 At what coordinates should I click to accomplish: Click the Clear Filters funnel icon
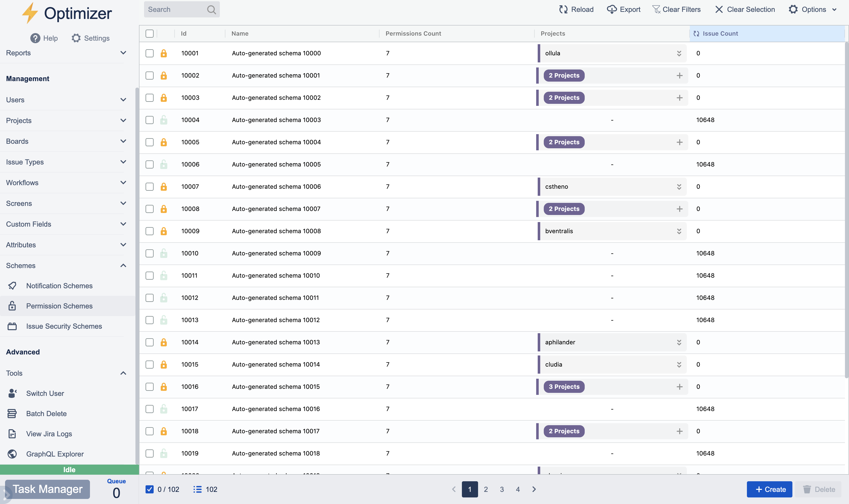coord(656,10)
